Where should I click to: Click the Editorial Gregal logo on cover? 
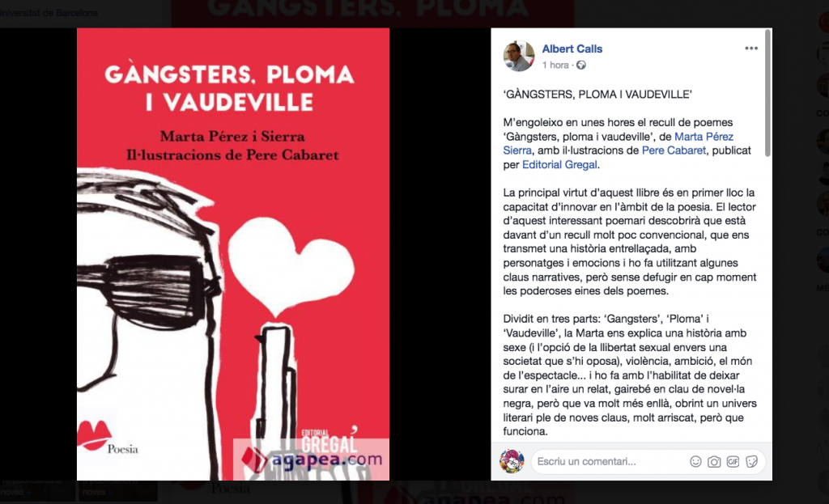coord(329,439)
